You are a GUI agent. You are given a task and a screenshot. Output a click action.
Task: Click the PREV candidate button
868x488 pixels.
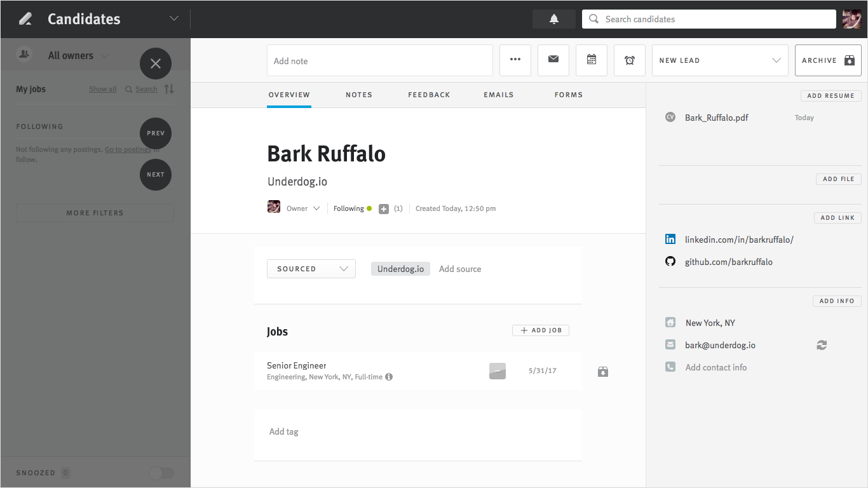point(156,133)
